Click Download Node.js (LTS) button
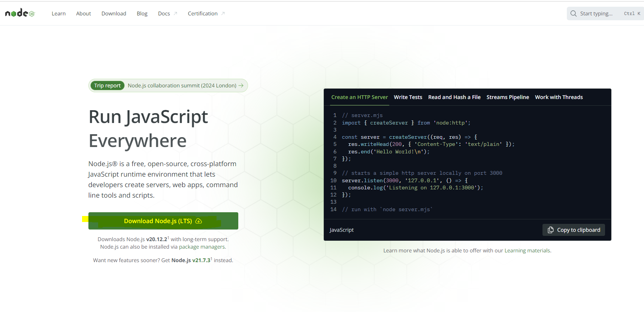644x312 pixels. point(163,221)
